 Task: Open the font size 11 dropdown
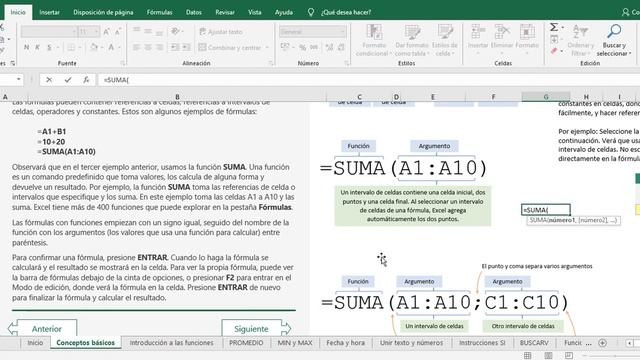[x=96, y=31]
